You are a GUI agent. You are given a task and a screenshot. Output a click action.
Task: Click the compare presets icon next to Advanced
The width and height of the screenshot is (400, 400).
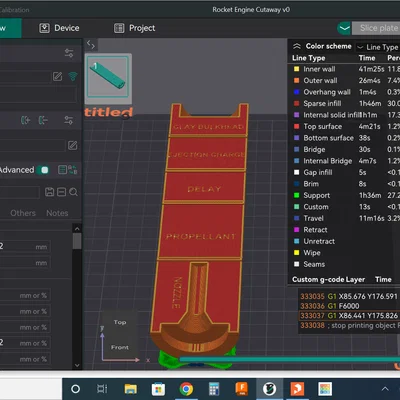(73, 170)
